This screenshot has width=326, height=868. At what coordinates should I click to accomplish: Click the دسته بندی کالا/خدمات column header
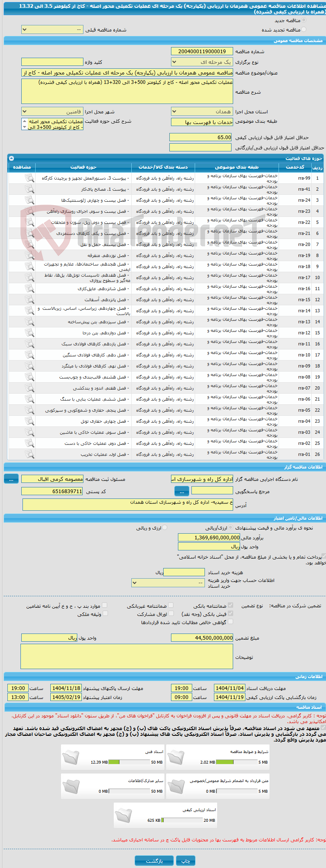163,167
